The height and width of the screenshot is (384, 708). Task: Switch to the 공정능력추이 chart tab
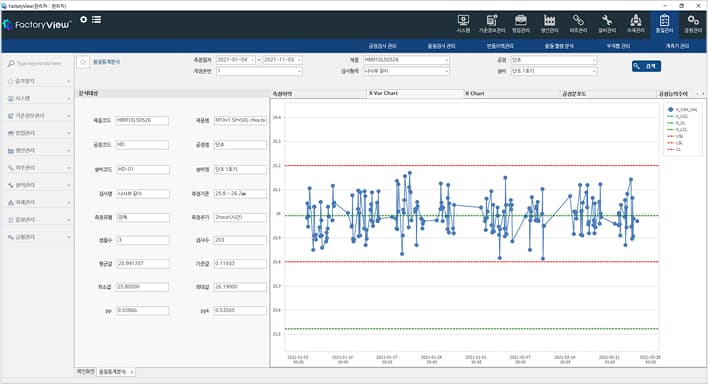675,94
